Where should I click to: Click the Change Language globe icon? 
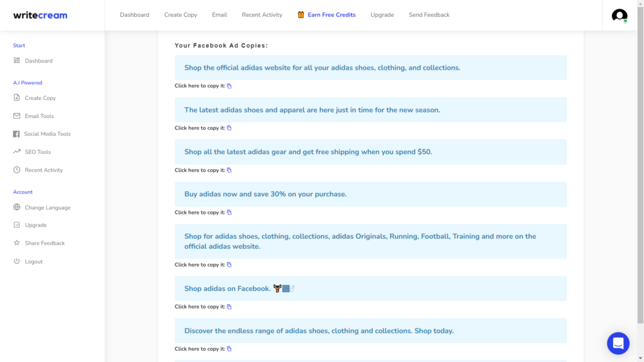tap(16, 207)
